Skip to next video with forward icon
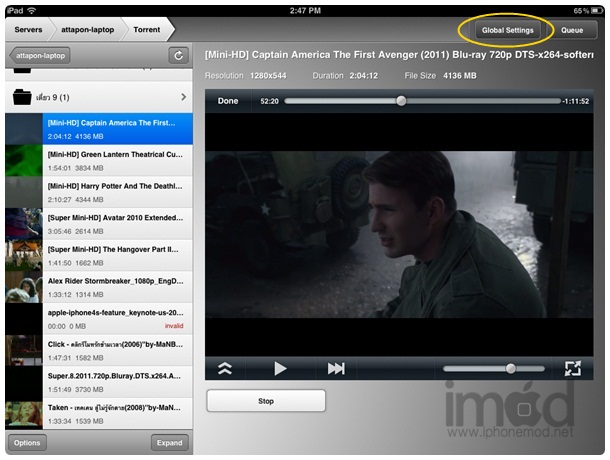610x460 pixels. coord(336,368)
